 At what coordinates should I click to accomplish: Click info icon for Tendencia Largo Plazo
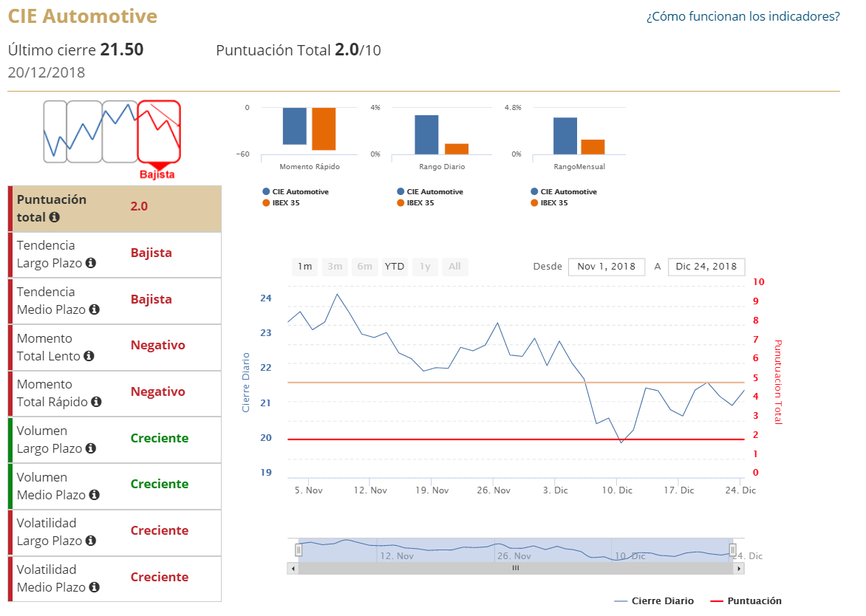pyautogui.click(x=90, y=264)
